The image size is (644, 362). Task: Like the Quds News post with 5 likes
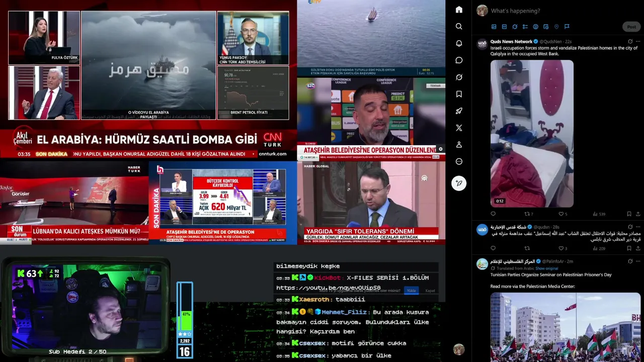coord(562,214)
